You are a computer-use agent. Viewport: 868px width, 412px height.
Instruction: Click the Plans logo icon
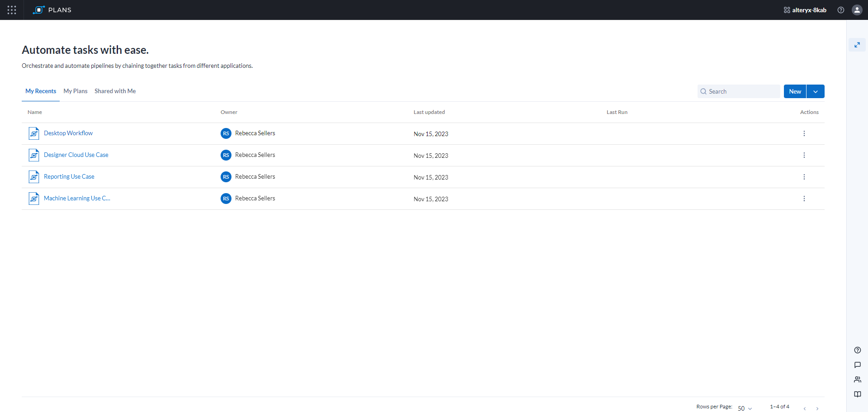[39, 10]
